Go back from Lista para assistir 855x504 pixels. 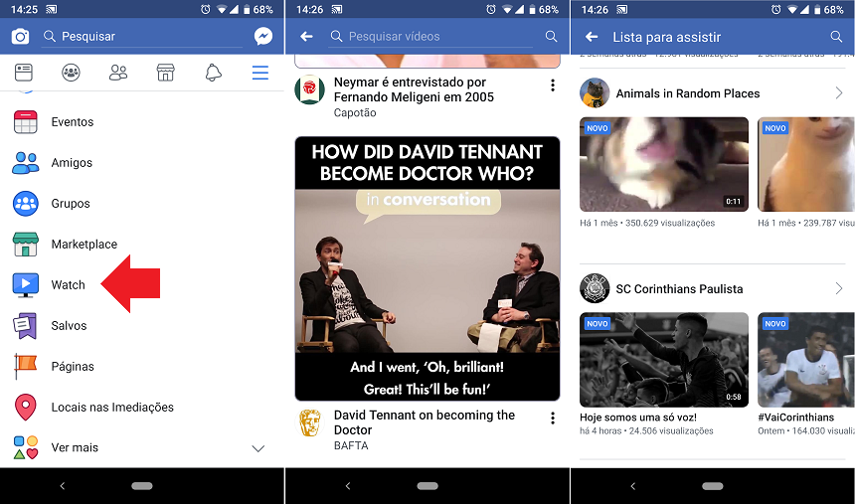click(x=592, y=37)
